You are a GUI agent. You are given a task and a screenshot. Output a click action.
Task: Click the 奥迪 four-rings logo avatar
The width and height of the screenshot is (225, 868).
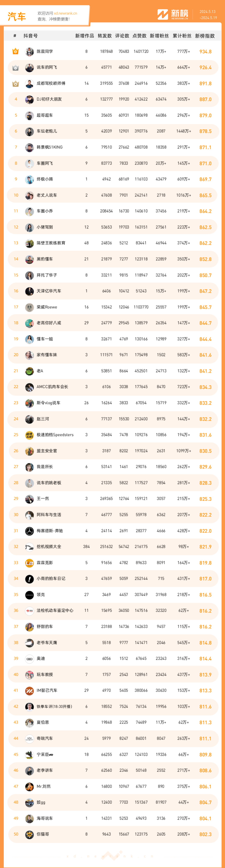point(30,659)
